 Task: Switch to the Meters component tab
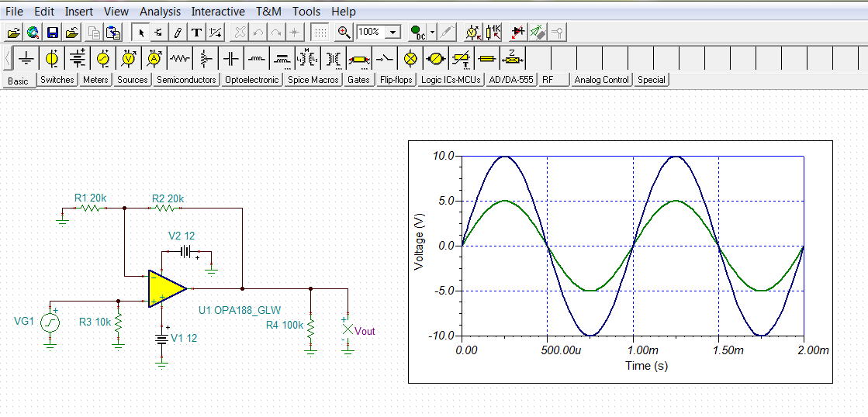pos(95,80)
